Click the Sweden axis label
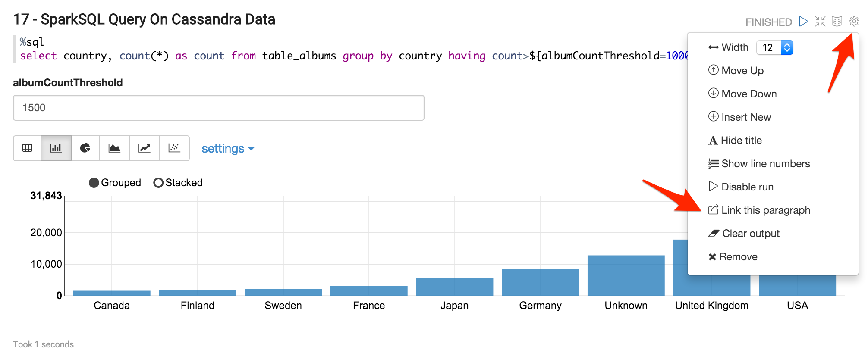Image resolution: width=868 pixels, height=356 pixels. 283,306
